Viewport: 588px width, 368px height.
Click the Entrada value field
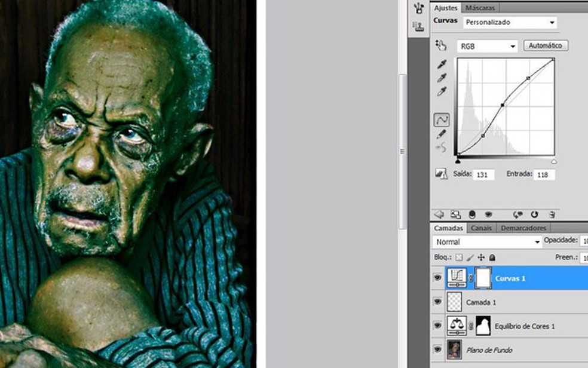pyautogui.click(x=544, y=174)
